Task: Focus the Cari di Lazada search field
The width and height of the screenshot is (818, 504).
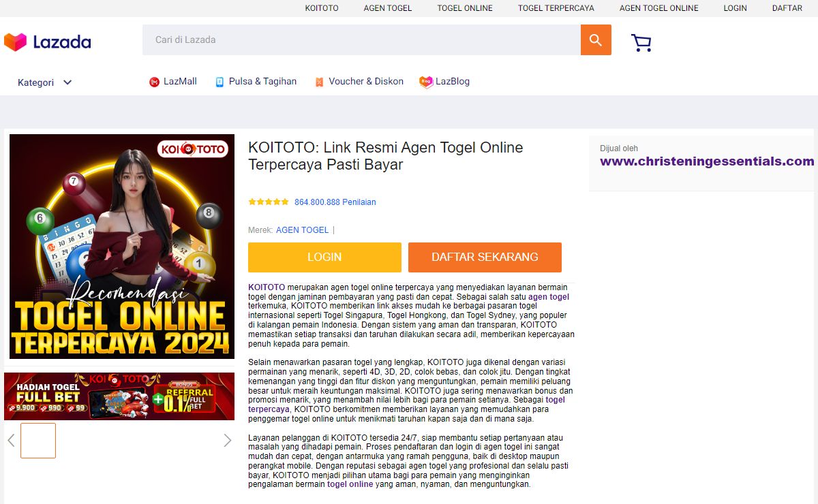Action: [361, 40]
